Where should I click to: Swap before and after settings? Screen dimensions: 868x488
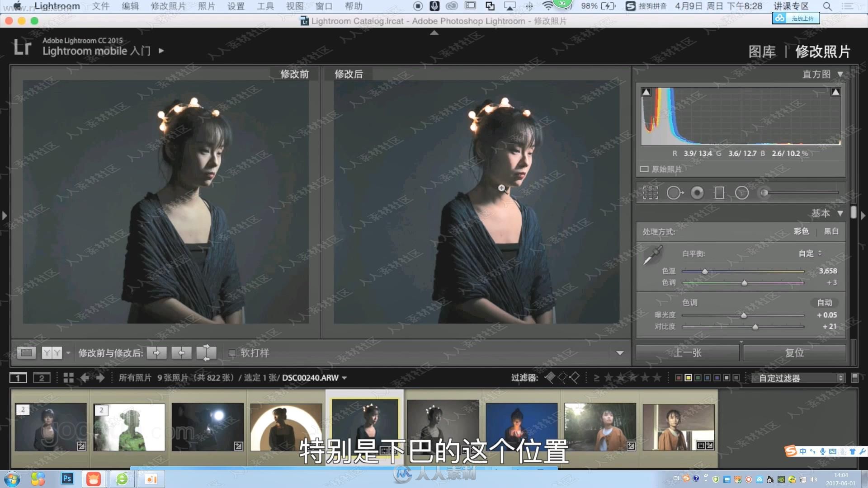click(x=206, y=353)
